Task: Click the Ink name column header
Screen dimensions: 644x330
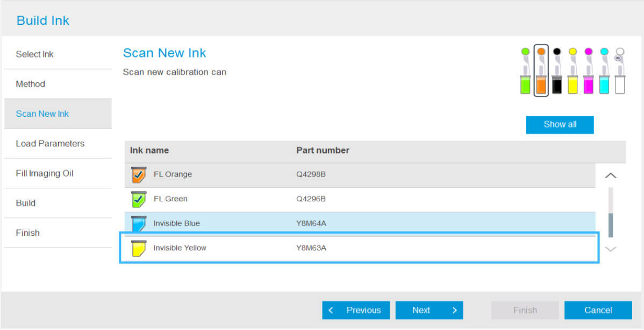Action: (149, 151)
